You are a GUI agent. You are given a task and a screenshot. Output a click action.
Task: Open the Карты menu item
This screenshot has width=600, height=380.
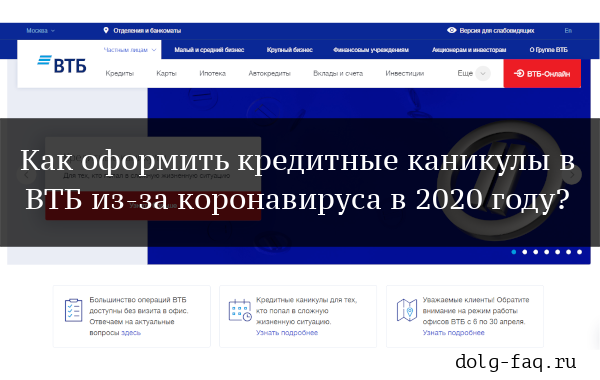[166, 73]
